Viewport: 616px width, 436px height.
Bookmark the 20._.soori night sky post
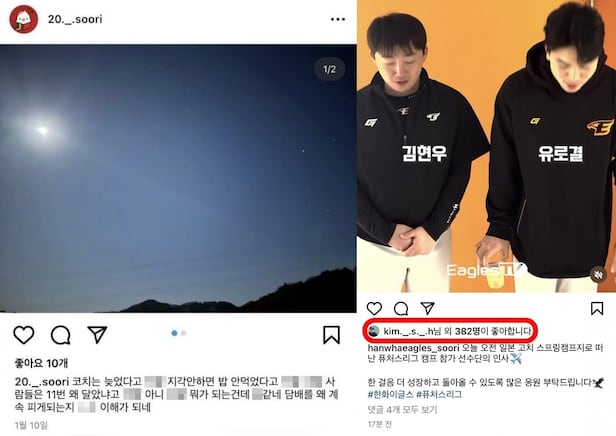click(332, 335)
